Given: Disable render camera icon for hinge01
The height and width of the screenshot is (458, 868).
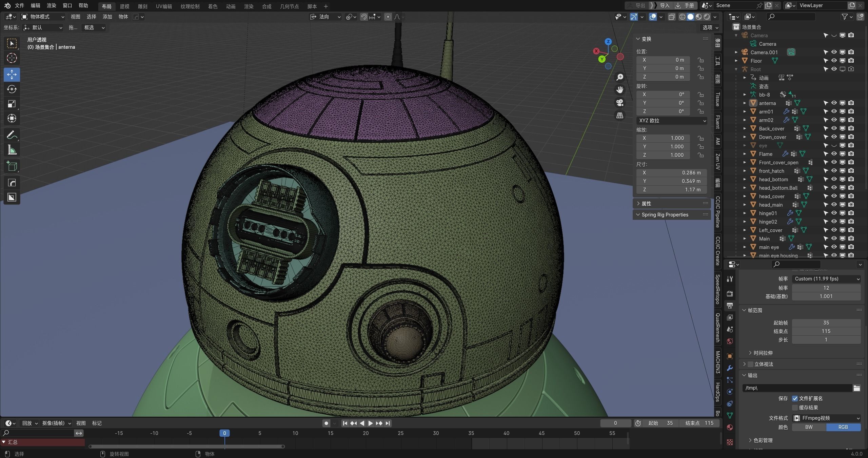Looking at the screenshot, I should point(851,213).
